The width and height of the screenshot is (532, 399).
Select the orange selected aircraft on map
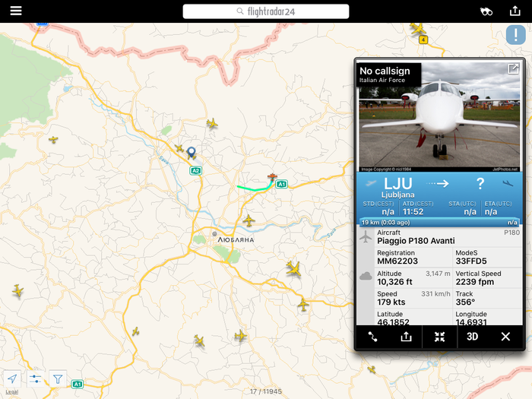(272, 177)
